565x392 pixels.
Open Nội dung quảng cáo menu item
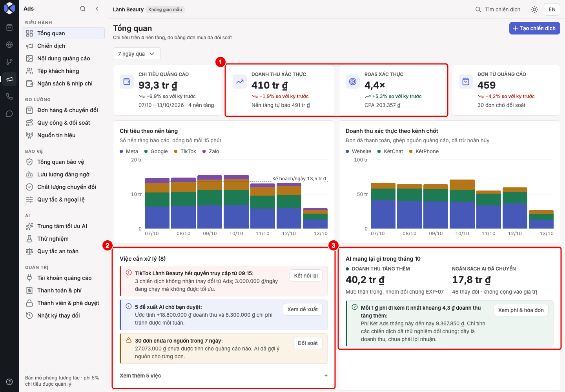point(63,58)
